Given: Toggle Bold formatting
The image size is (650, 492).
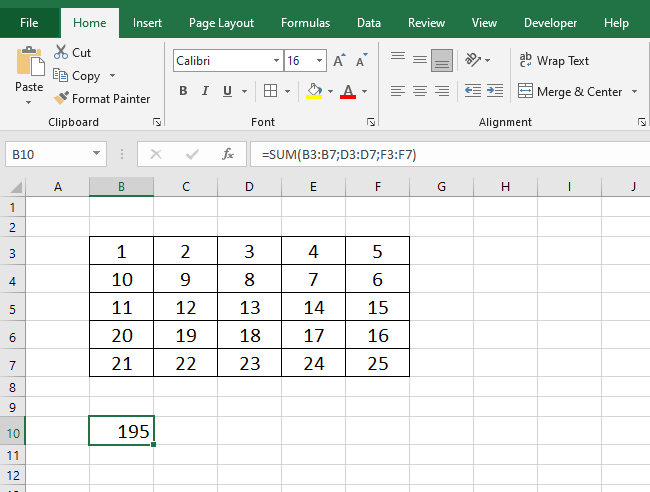Looking at the screenshot, I should (183, 91).
